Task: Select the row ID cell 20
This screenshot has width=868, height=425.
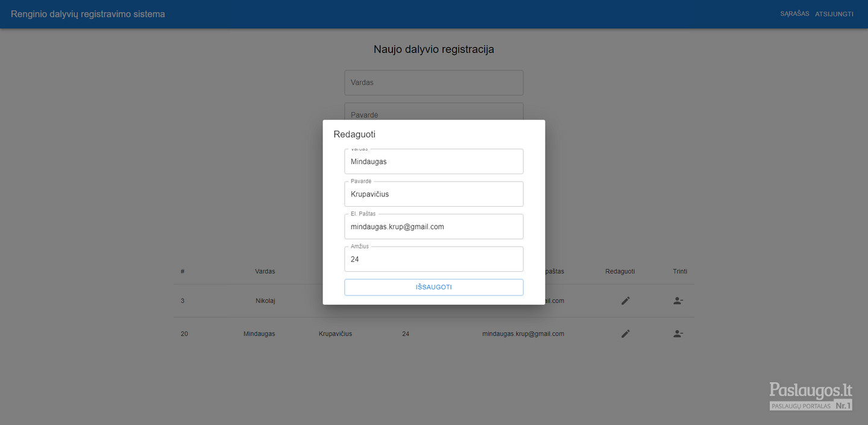Action: tap(184, 333)
